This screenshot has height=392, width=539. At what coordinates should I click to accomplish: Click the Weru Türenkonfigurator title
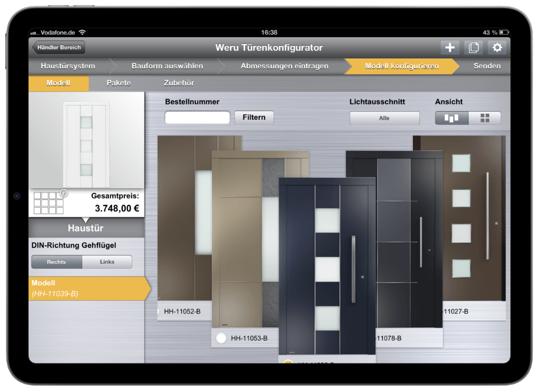(x=269, y=47)
